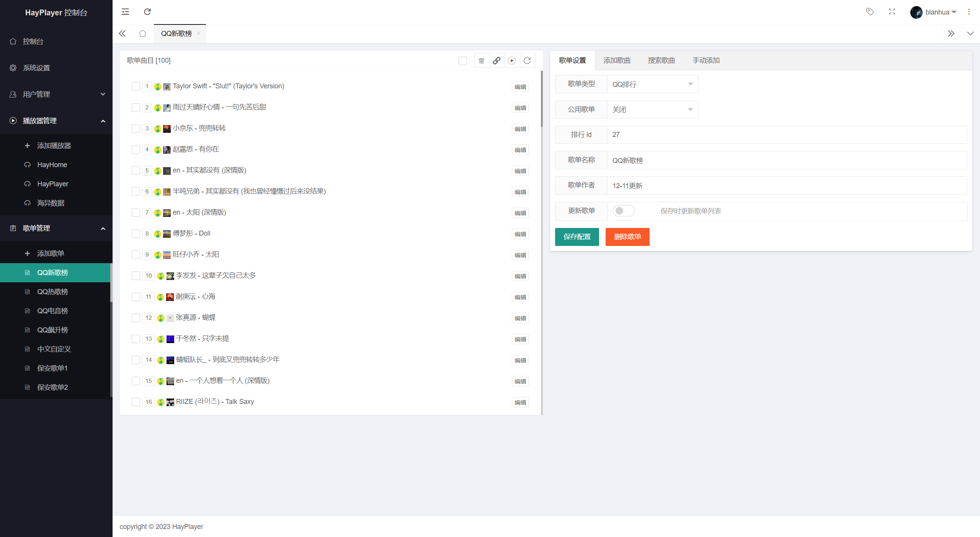Click the page reload icon in top bar
980x537 pixels.
pyautogui.click(x=147, y=12)
